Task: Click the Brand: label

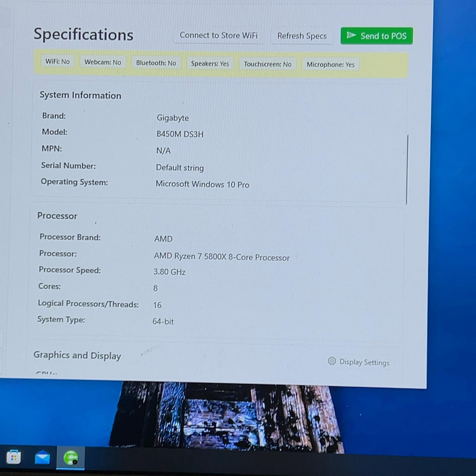Action: click(54, 116)
